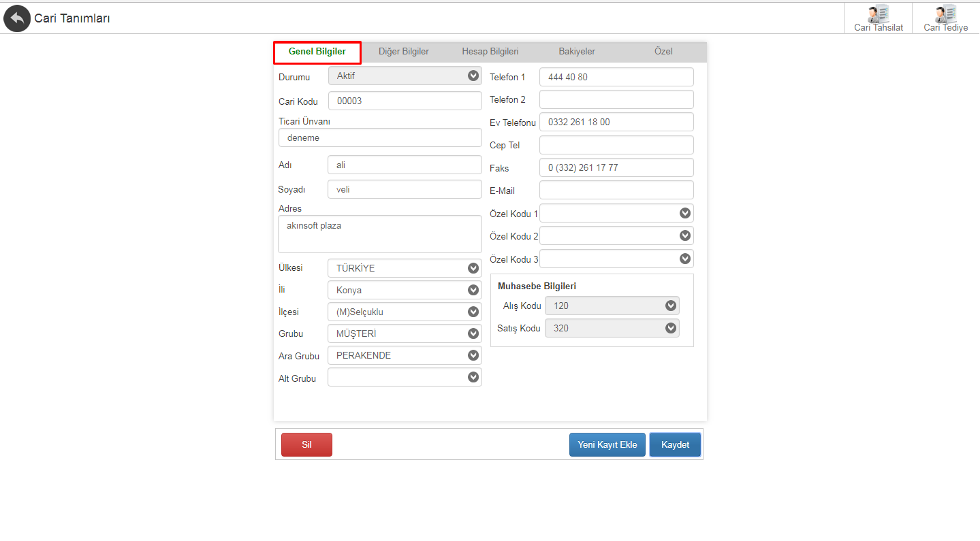Open the Bakiyeler tab
980x541 pixels.
[x=577, y=52]
